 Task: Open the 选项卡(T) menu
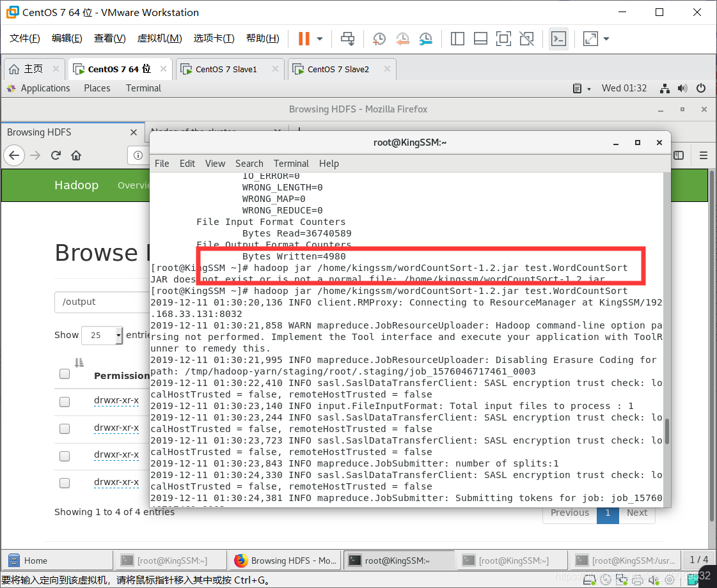tap(214, 38)
